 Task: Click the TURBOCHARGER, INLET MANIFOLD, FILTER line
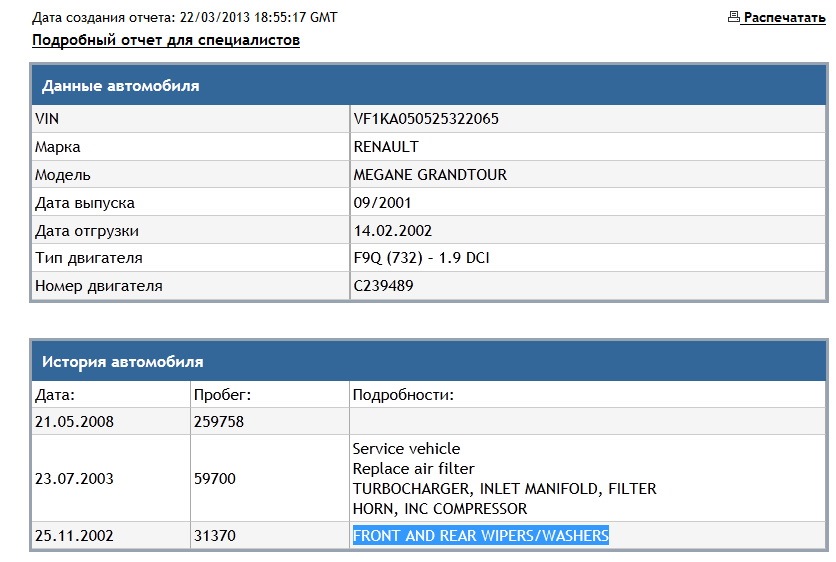[x=504, y=488]
